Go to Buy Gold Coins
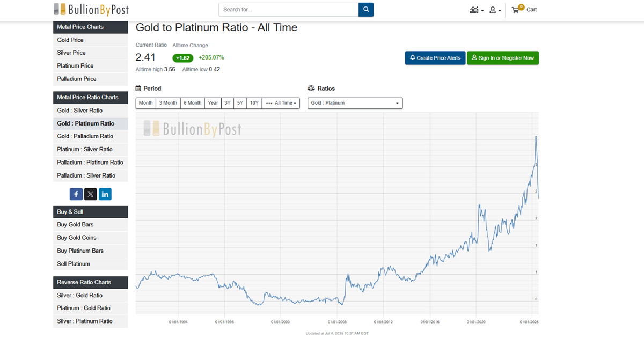The width and height of the screenshot is (644, 338). click(91, 238)
